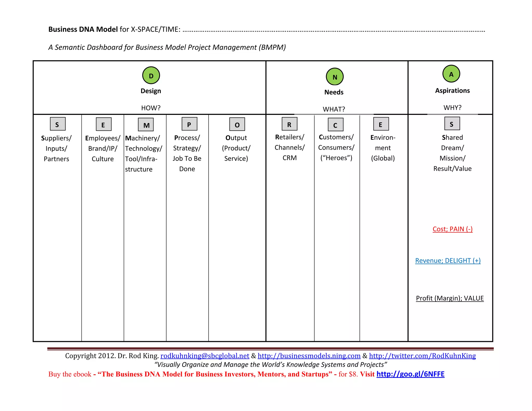The height and width of the screenshot is (411, 532).
Task: Open the twitter.com/RodKuhnKing link
Action: [x=422, y=356]
